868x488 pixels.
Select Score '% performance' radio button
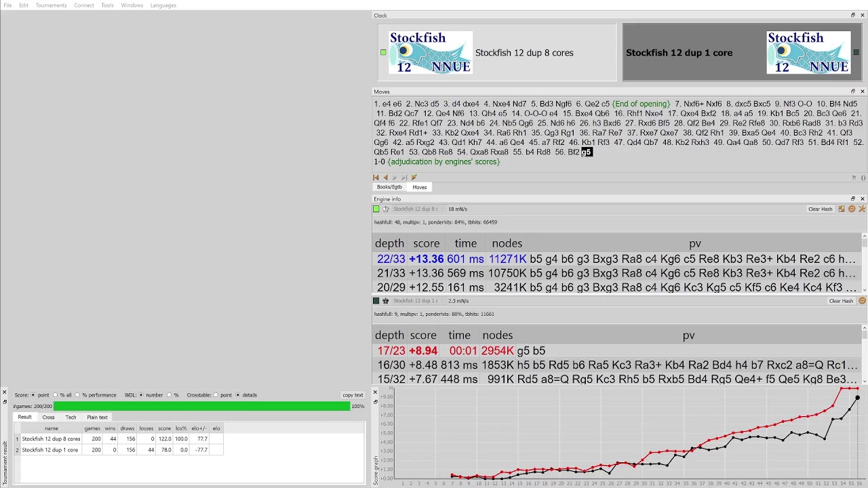(x=77, y=395)
